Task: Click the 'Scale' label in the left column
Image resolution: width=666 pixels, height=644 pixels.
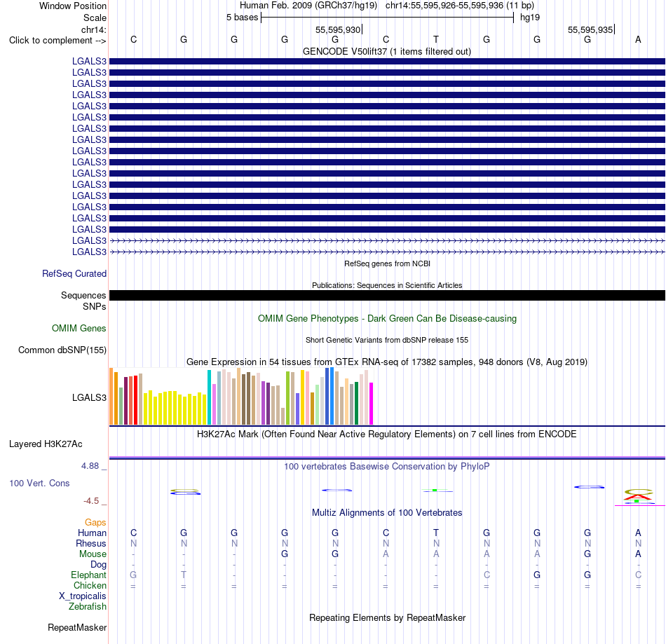Action: (95, 18)
